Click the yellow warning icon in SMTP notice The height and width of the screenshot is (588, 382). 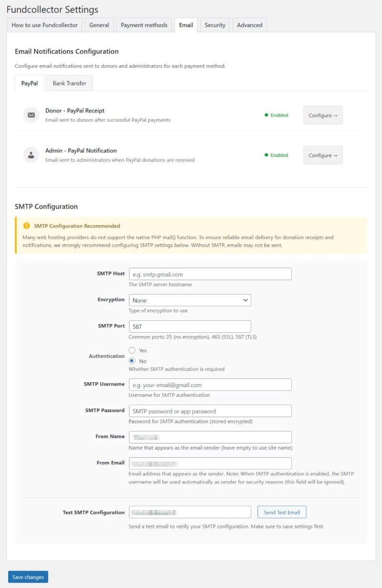pos(26,226)
